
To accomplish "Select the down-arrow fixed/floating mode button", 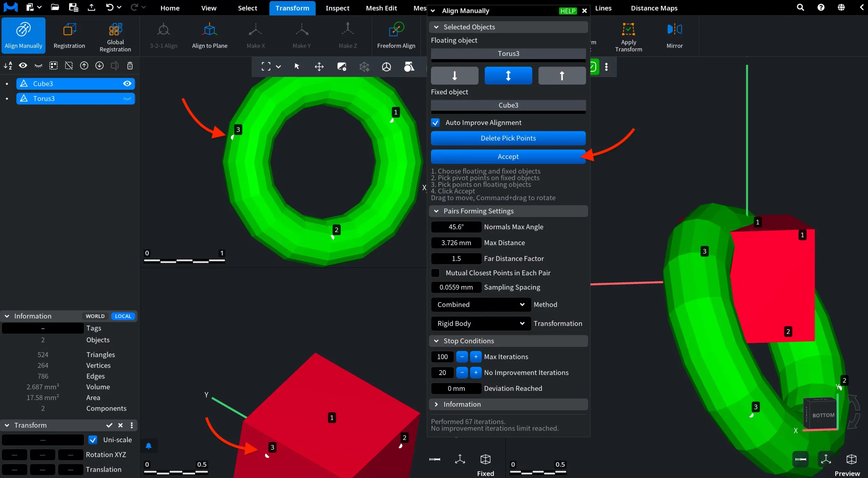I will click(x=455, y=76).
